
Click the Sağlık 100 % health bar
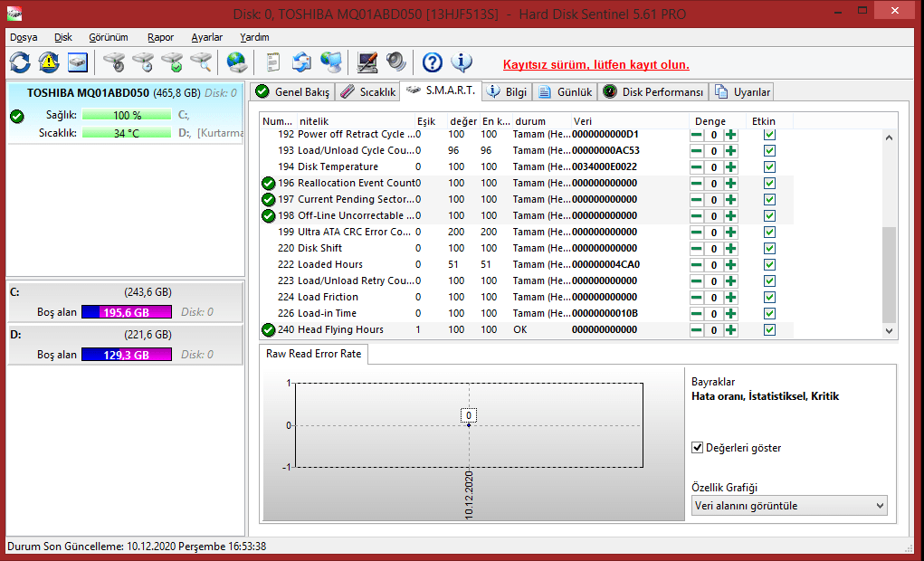127,116
